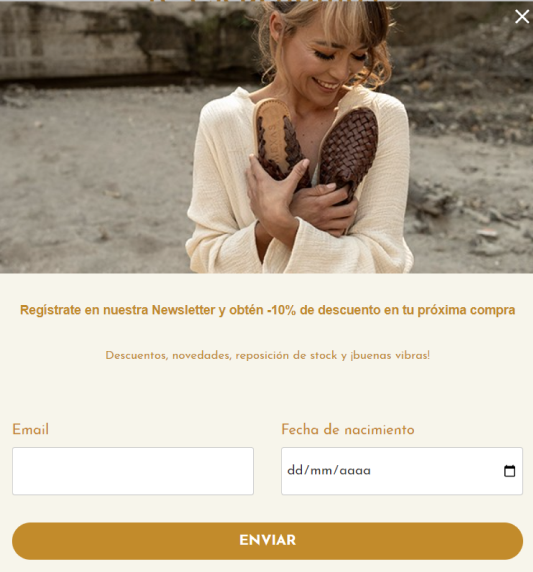Click the cut-off gold text at top
533x572 pixels.
(x=264, y=1)
